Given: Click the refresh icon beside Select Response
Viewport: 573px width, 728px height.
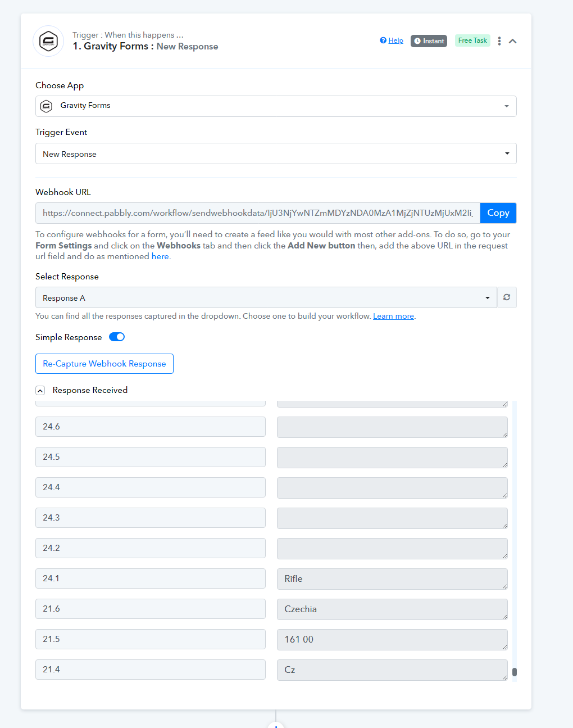Looking at the screenshot, I should coord(507,297).
